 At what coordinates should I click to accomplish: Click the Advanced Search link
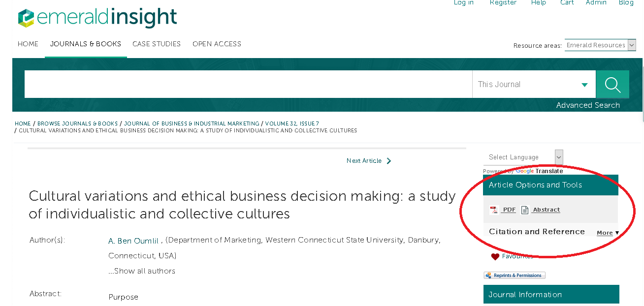point(588,105)
